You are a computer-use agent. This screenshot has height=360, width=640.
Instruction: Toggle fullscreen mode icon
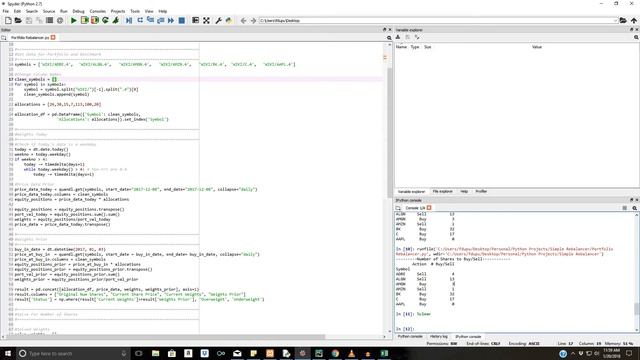[206, 20]
